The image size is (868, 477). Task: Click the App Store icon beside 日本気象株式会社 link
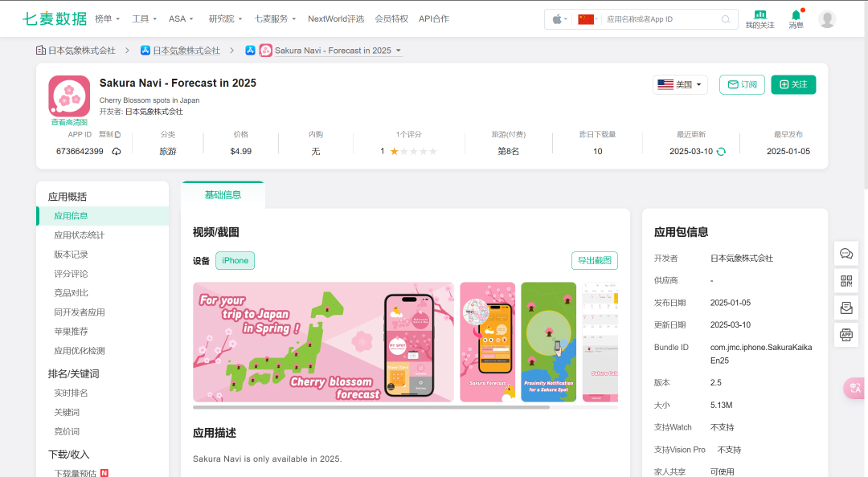point(145,51)
